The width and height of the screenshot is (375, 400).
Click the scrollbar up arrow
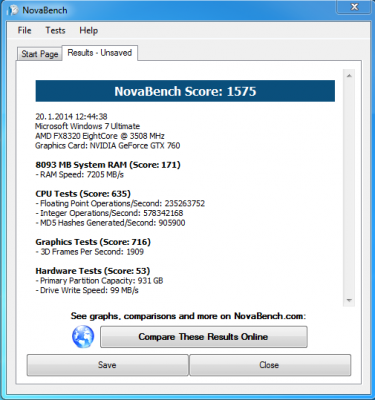point(349,76)
